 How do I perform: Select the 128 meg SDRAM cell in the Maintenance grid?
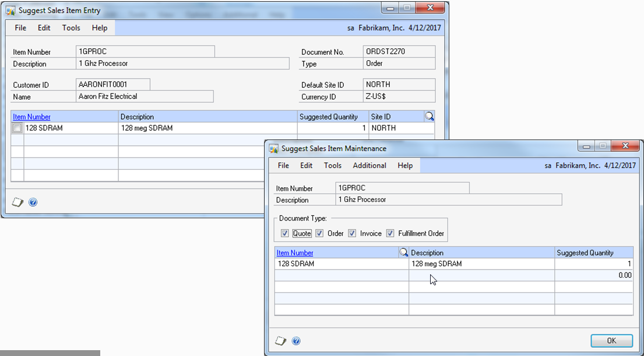482,264
